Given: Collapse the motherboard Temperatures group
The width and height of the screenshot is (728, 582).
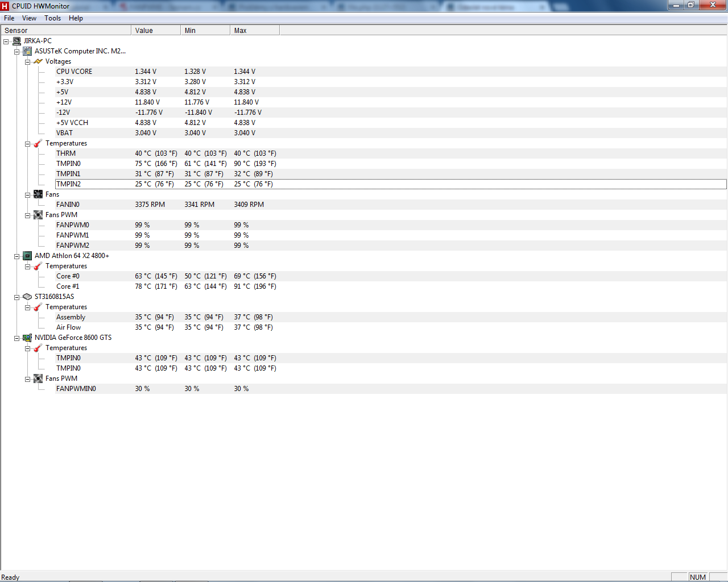Looking at the screenshot, I should pyautogui.click(x=28, y=144).
